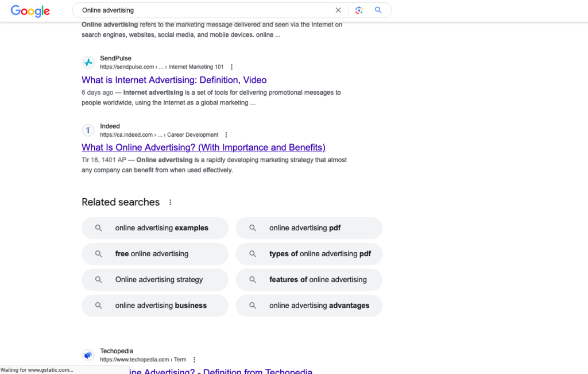
Task: Open Related searches more options menu
Action: coord(170,202)
